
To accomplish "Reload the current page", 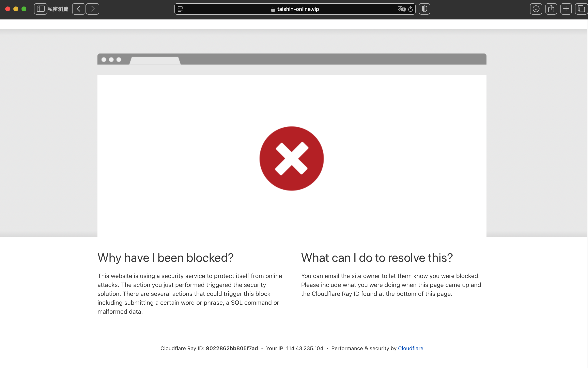I will pos(411,9).
